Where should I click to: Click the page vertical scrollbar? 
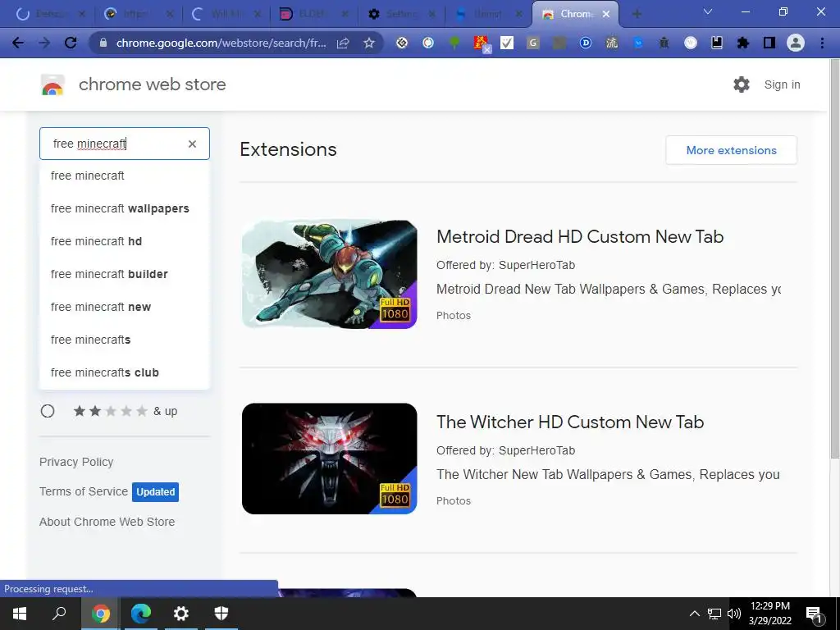pos(834,260)
